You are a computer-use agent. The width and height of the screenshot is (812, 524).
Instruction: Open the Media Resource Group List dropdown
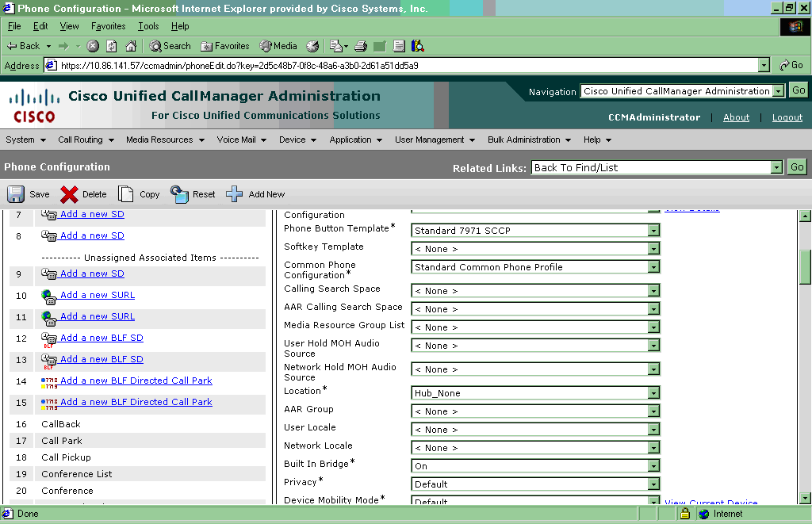tap(535, 327)
